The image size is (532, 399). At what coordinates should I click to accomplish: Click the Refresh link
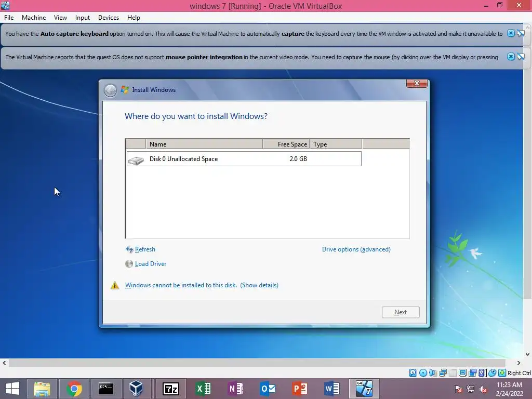(x=145, y=249)
